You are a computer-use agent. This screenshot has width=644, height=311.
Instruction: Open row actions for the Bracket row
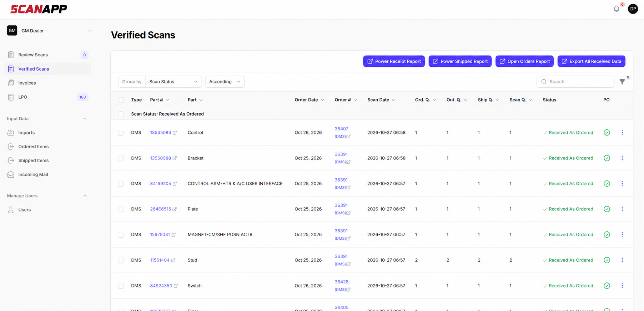622,158
